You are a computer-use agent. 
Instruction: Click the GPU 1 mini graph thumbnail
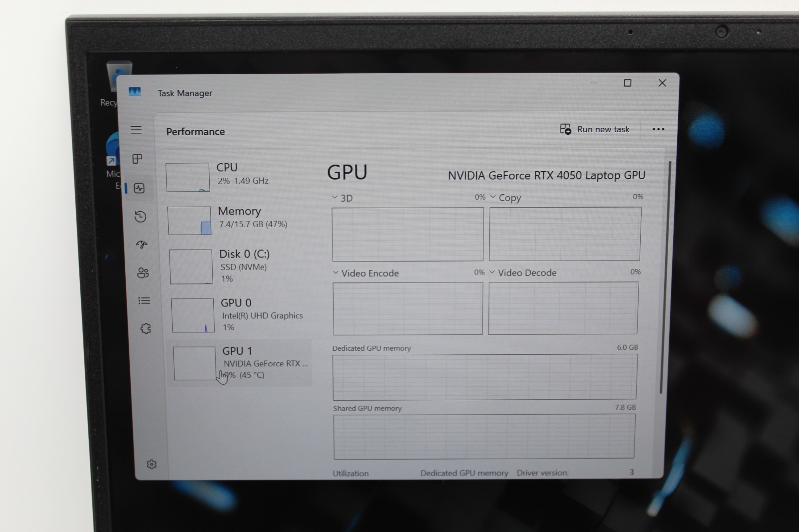tap(194, 363)
